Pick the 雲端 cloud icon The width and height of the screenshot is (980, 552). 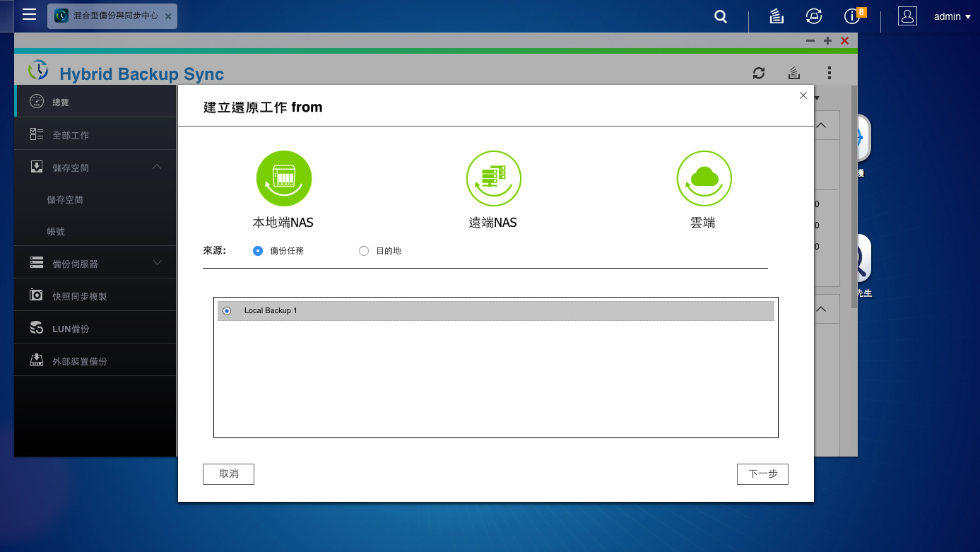pos(704,178)
